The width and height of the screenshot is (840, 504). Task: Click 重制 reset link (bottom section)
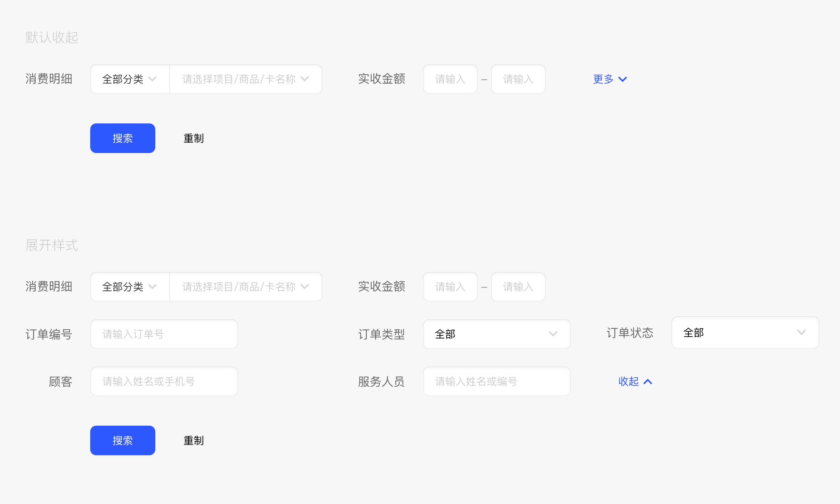[193, 440]
